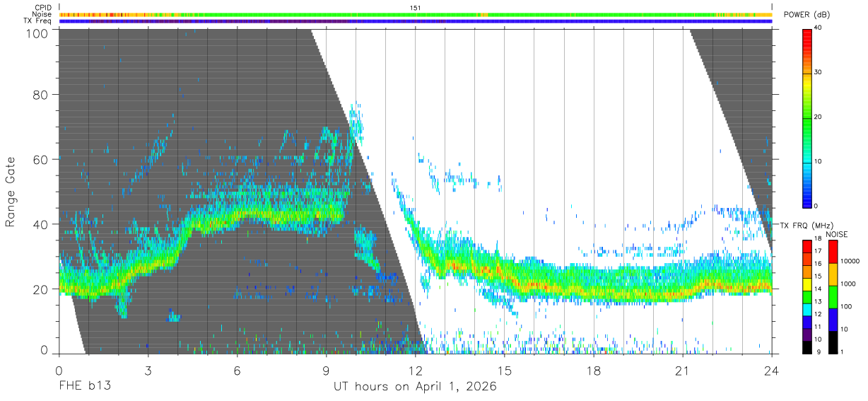Click the x-axis tick label 24
The image size is (868, 401).
772,370
